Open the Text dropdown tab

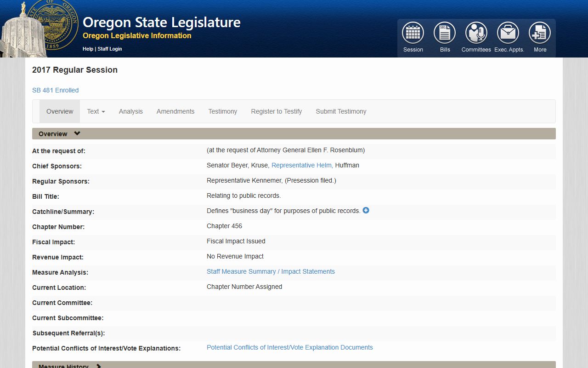pos(96,111)
